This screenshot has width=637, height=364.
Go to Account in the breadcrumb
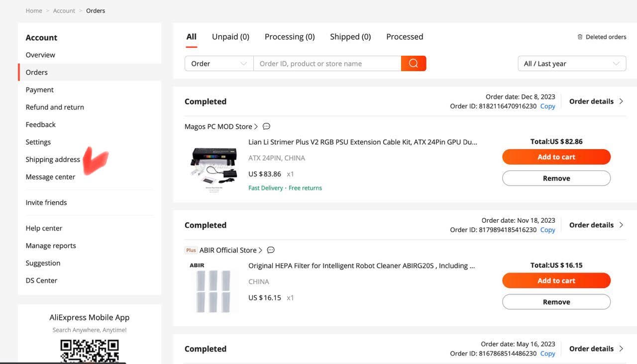64,10
